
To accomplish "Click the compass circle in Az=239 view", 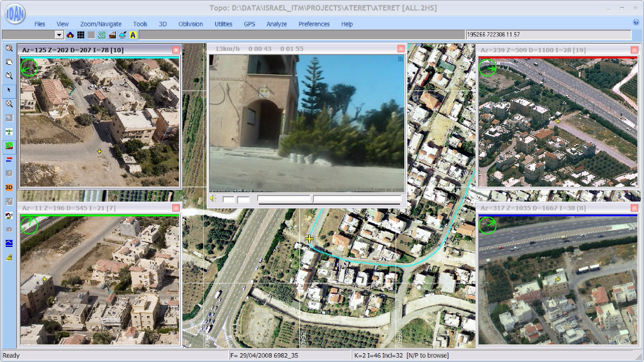I will click(487, 68).
